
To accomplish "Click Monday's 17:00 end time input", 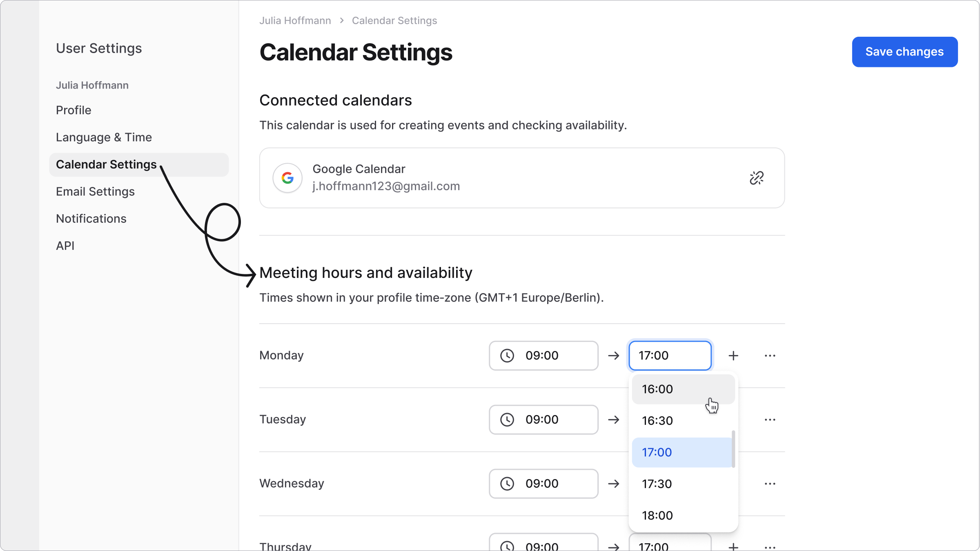I will (x=670, y=356).
